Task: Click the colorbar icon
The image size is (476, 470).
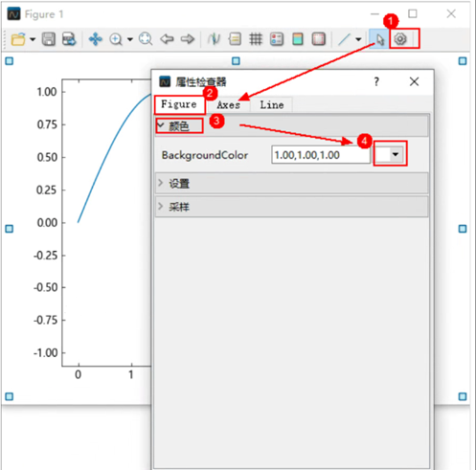Action: tap(298, 39)
